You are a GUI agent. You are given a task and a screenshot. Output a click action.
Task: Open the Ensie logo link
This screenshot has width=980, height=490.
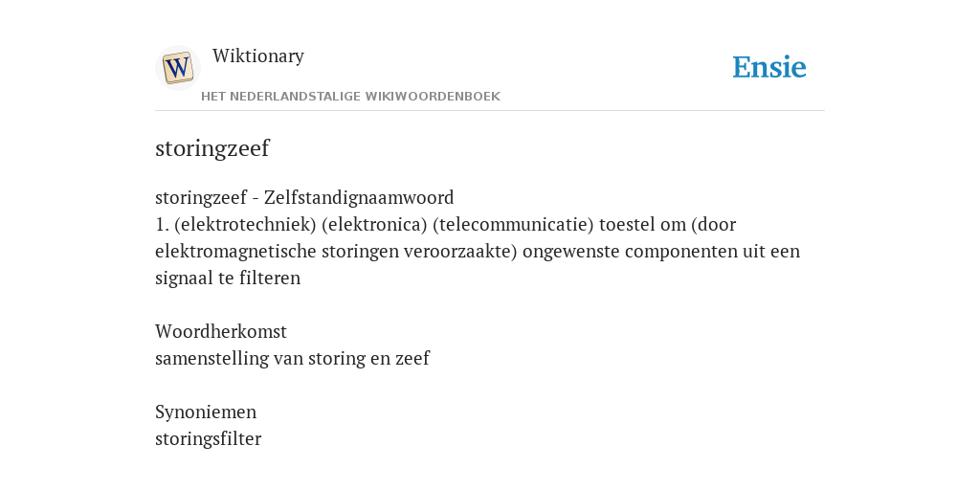769,67
